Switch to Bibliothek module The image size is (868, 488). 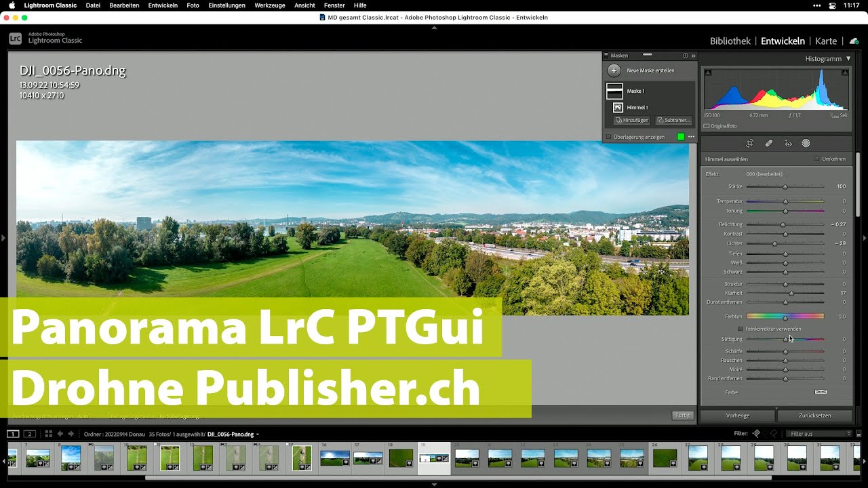click(730, 41)
